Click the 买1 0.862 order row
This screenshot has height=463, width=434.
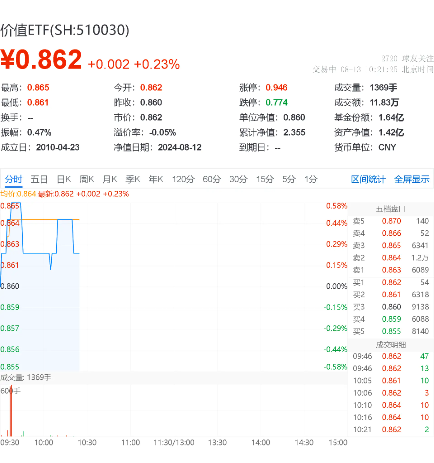pyautogui.click(x=391, y=282)
